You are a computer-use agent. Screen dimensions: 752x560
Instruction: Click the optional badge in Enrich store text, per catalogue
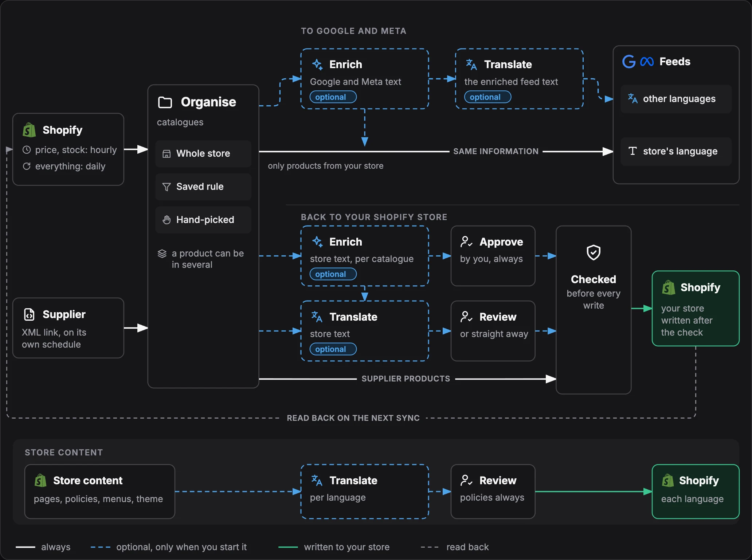333,274
